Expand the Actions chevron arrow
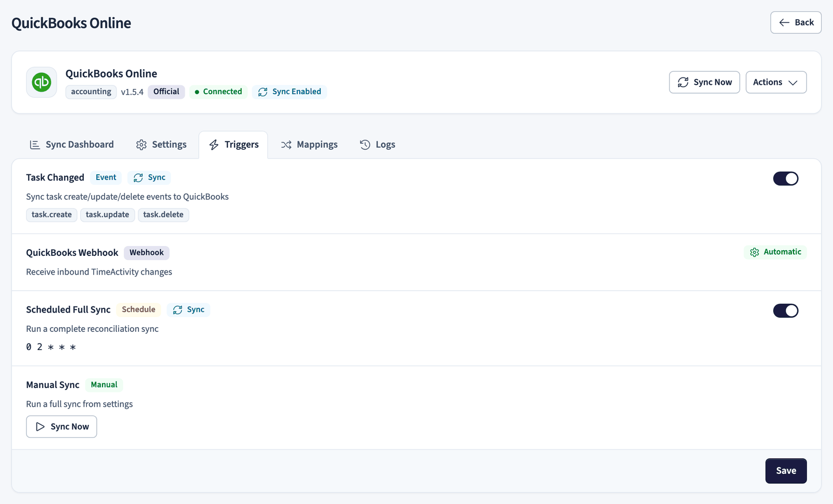 793,83
